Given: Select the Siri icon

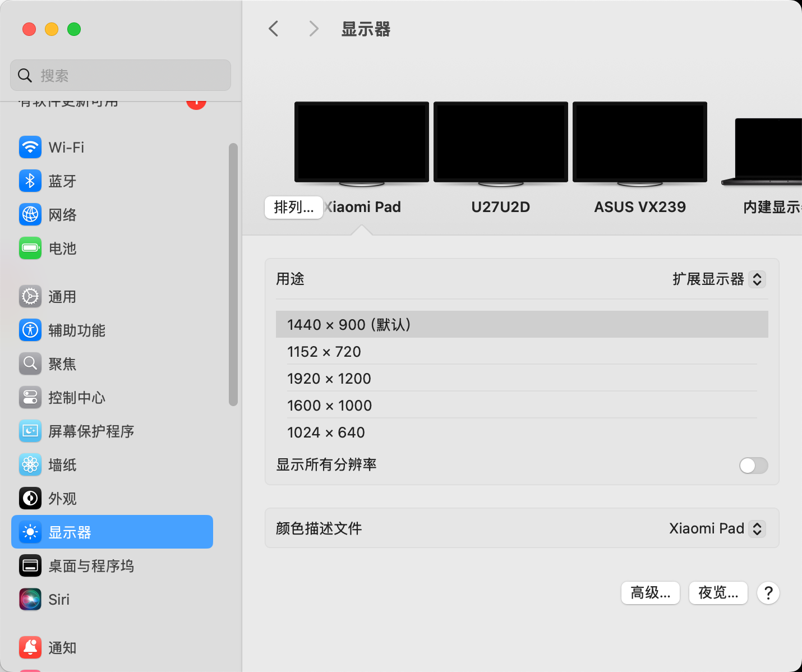Looking at the screenshot, I should 30,600.
